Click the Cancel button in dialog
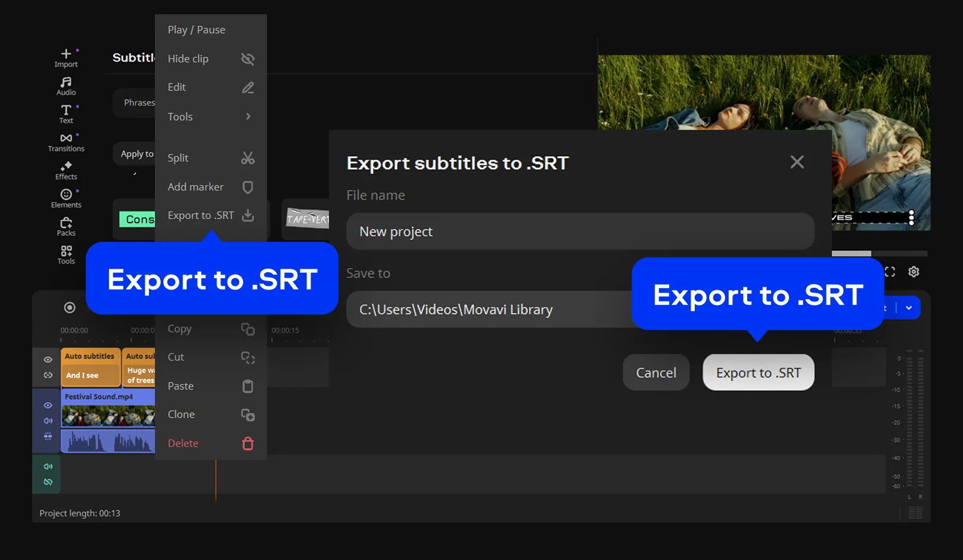The width and height of the screenshot is (963, 560). (x=656, y=372)
